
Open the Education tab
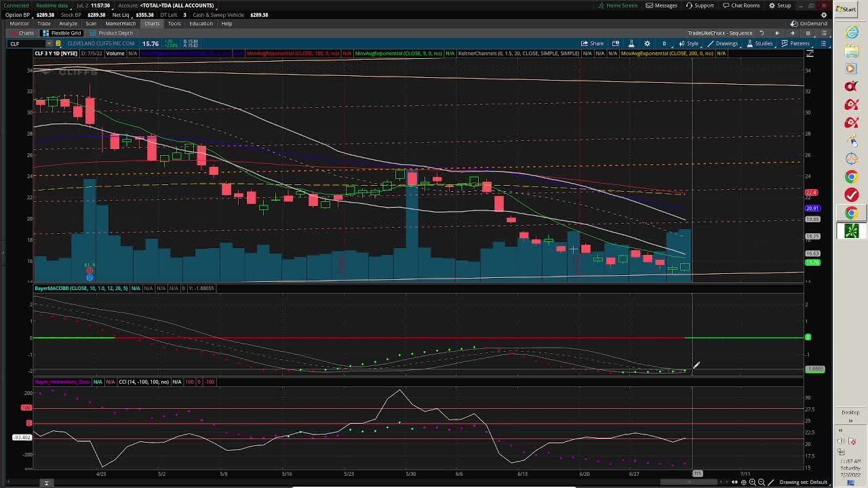(201, 24)
